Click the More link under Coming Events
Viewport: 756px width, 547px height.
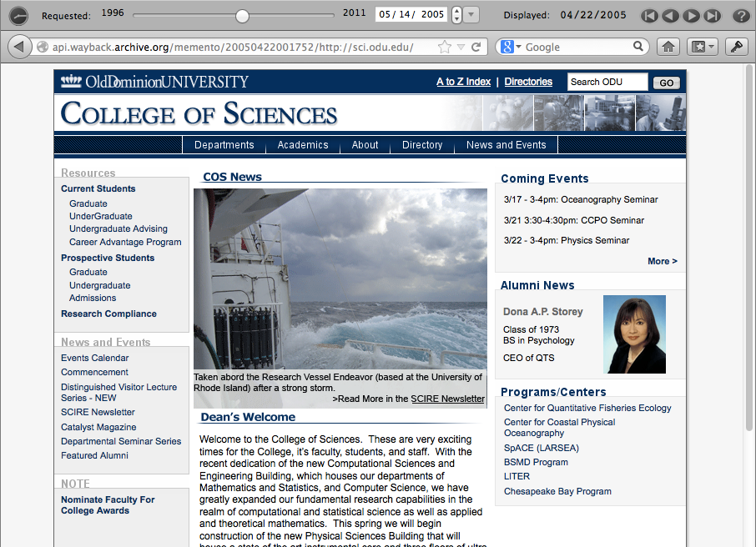click(663, 261)
